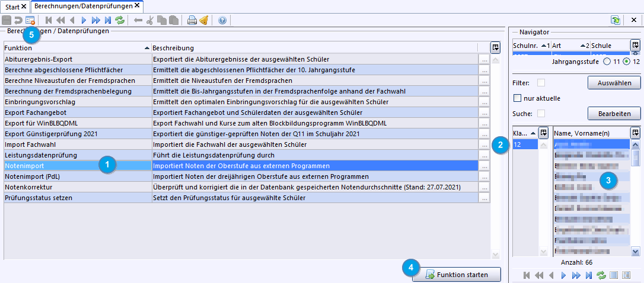Jump to last record in main toolbar

click(x=108, y=20)
